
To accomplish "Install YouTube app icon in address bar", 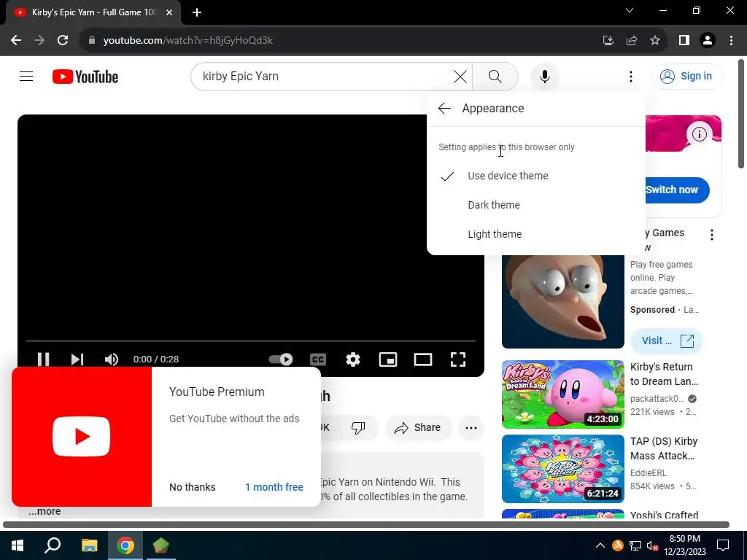I will [608, 41].
